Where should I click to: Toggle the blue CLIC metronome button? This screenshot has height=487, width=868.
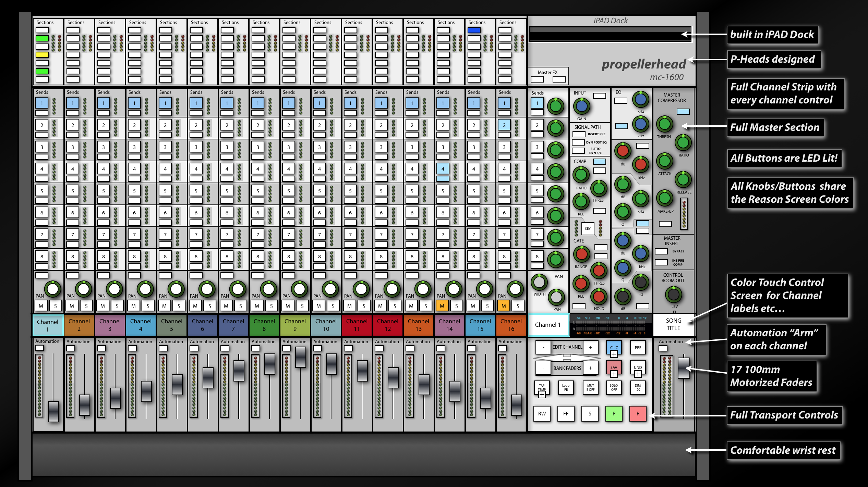(x=614, y=347)
